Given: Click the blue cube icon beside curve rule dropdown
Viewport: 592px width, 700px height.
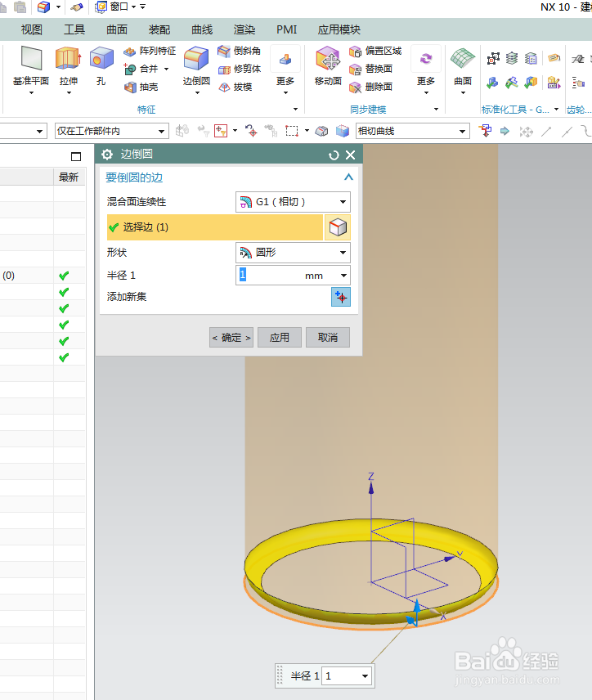Looking at the screenshot, I should (x=343, y=131).
